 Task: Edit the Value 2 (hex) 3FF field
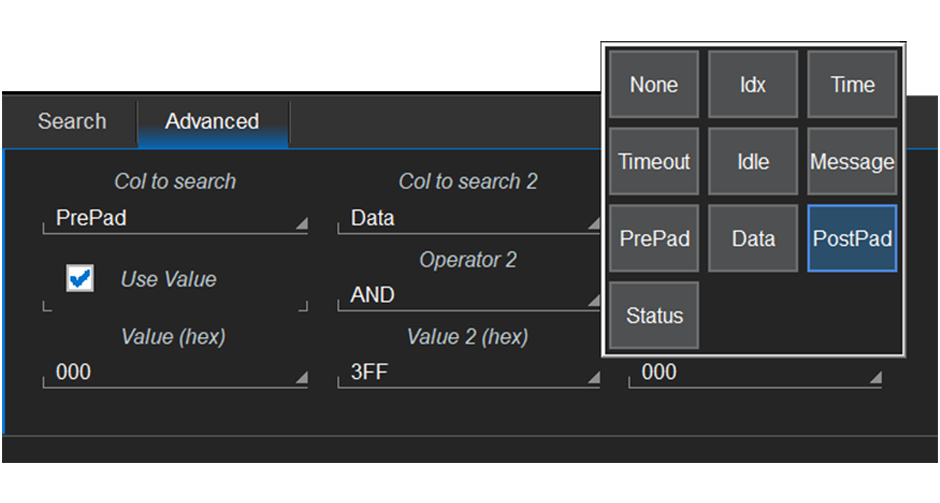[x=468, y=373]
